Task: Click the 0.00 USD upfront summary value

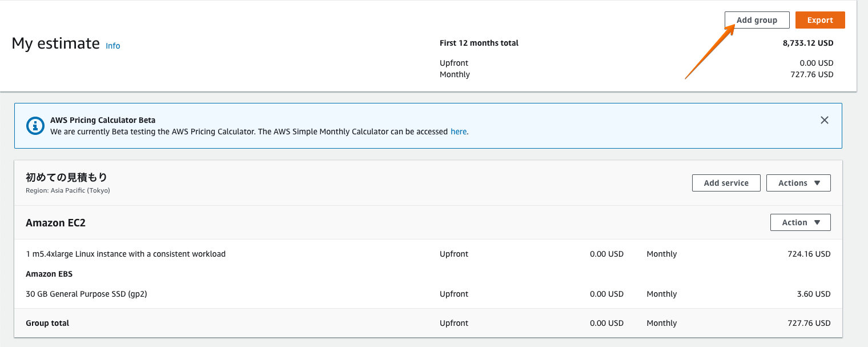Action: tap(817, 63)
